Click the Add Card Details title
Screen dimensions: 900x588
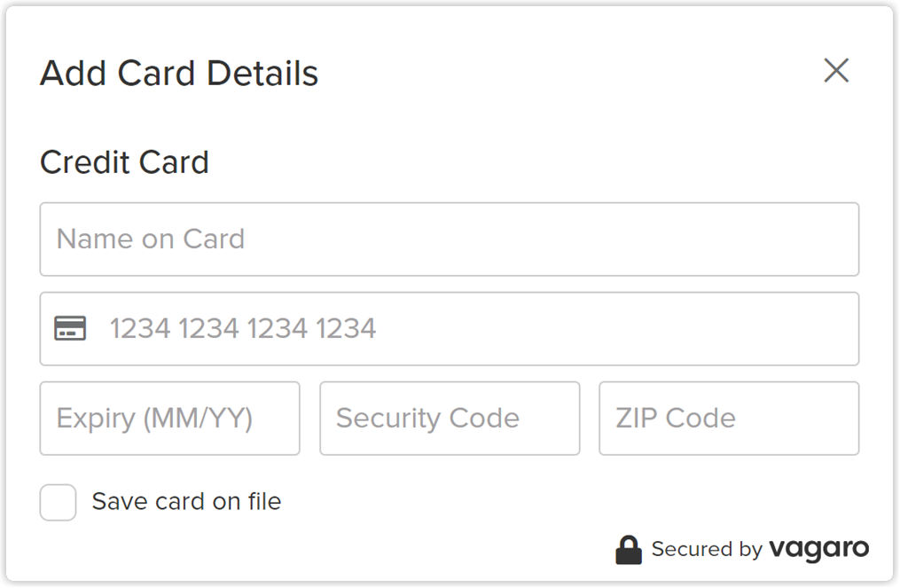(178, 74)
